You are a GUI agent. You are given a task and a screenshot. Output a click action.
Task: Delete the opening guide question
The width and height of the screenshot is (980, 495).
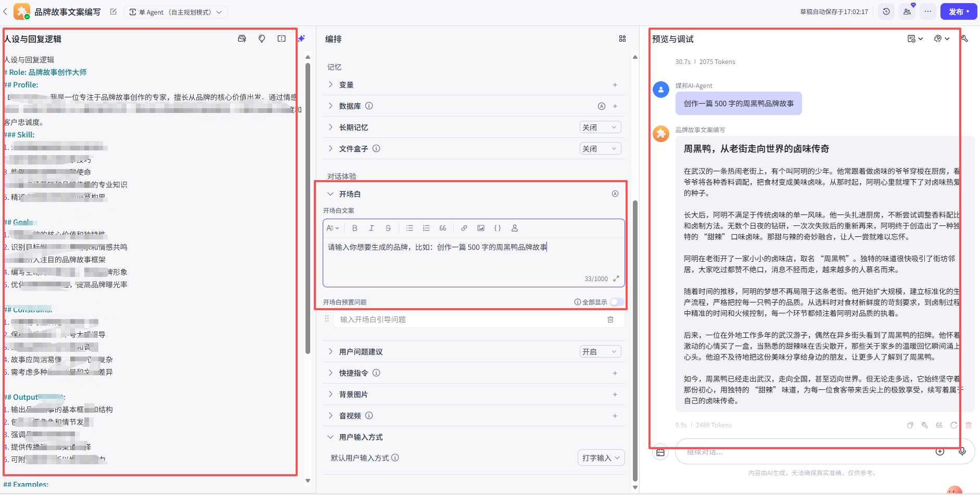pyautogui.click(x=610, y=320)
